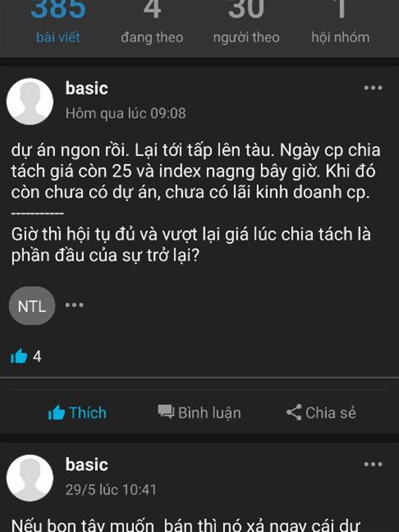Click the 29/5 lúc 10:41 timestamp
Image resolution: width=399 pixels, height=532 pixels.
111,489
